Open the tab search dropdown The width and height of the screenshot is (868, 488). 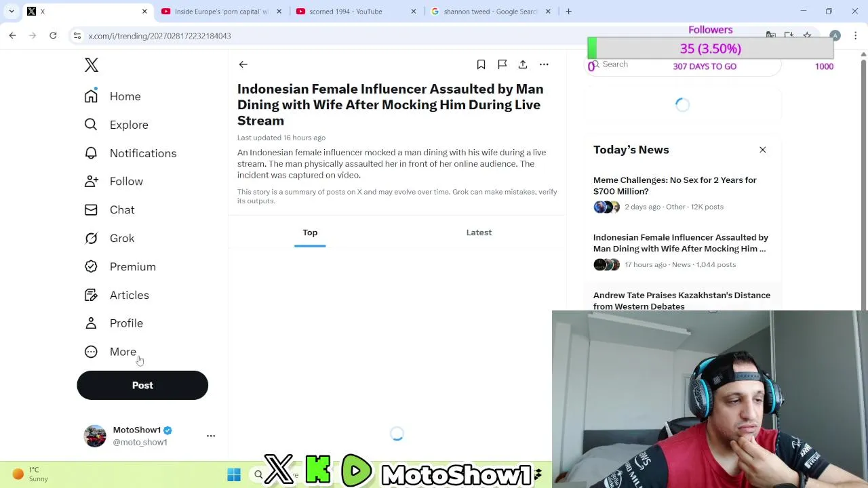[12, 12]
